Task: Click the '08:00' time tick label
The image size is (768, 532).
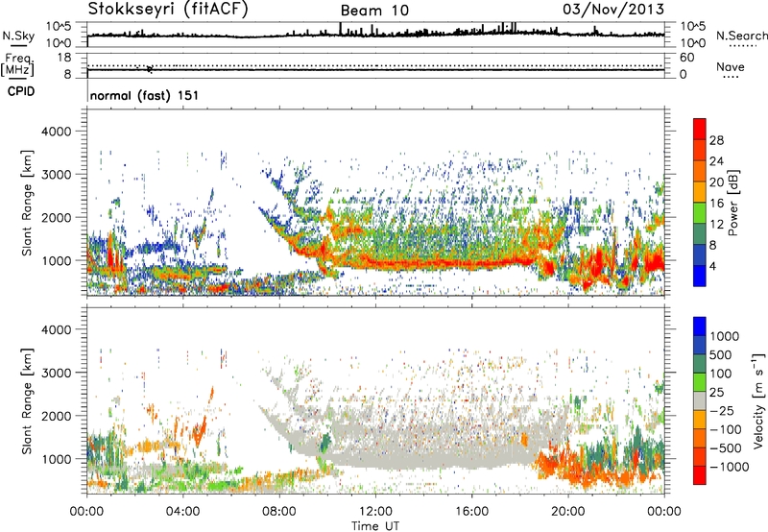Action: pos(279,512)
